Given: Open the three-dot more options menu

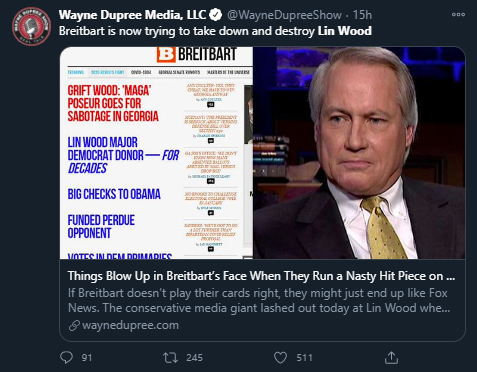Looking at the screenshot, I should tap(458, 14).
